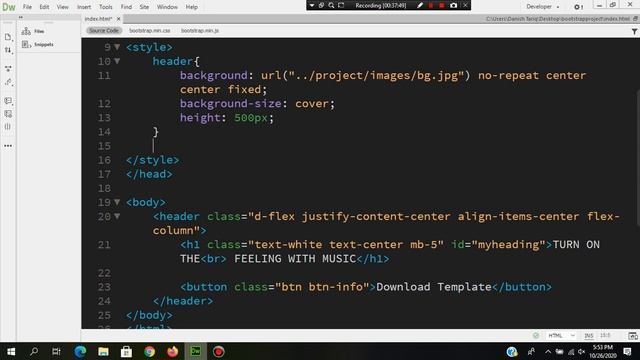Open the Windows Start menu

[x=11, y=351]
